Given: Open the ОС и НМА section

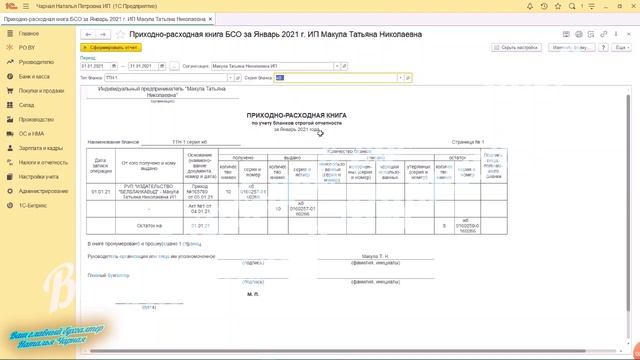Looking at the screenshot, I should click(31, 134).
